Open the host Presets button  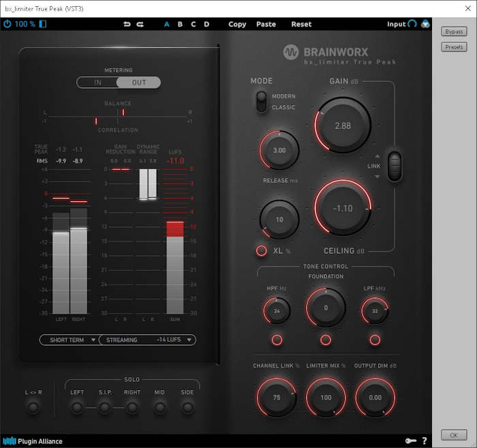(x=454, y=47)
